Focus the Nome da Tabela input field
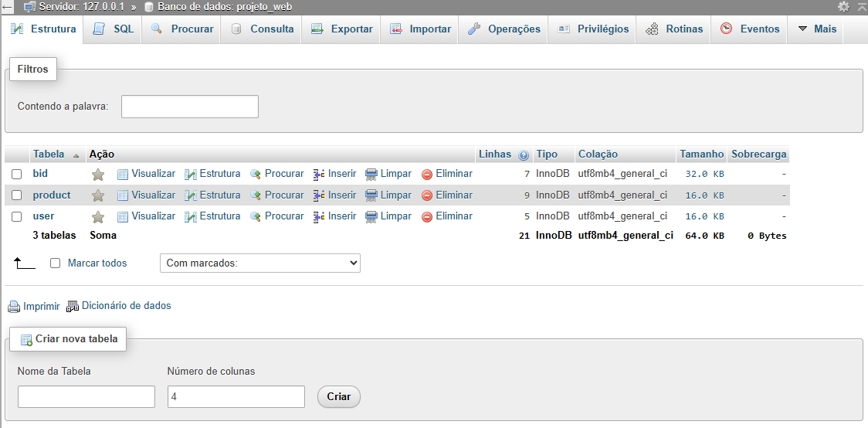The height and width of the screenshot is (428, 868). point(86,396)
